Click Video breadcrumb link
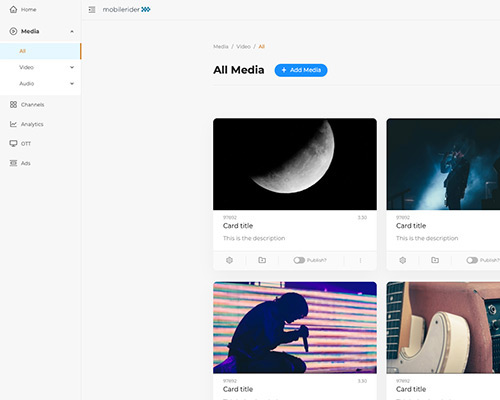This screenshot has width=500, height=400. pyautogui.click(x=243, y=47)
